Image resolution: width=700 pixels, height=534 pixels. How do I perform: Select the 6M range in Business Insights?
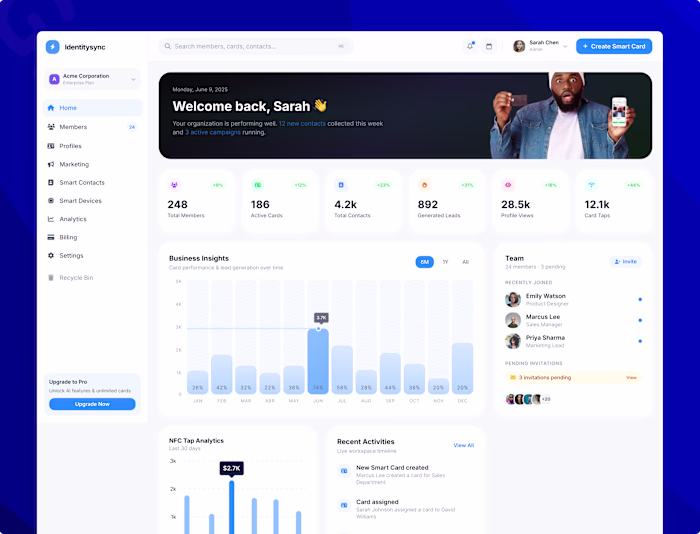(x=425, y=262)
